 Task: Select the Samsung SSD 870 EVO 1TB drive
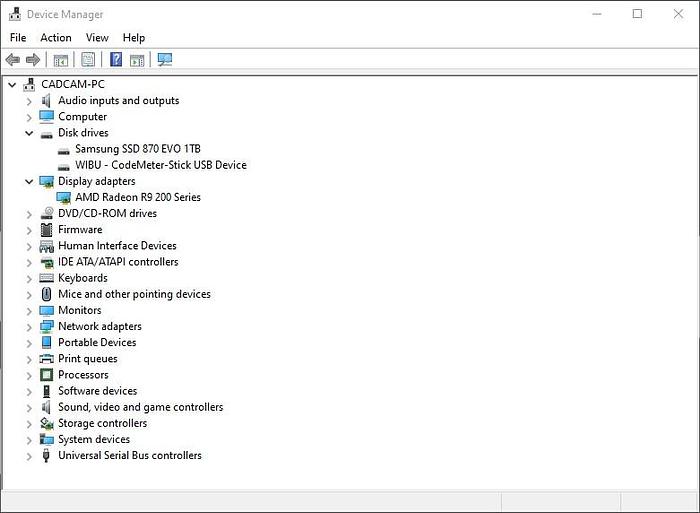tap(137, 149)
